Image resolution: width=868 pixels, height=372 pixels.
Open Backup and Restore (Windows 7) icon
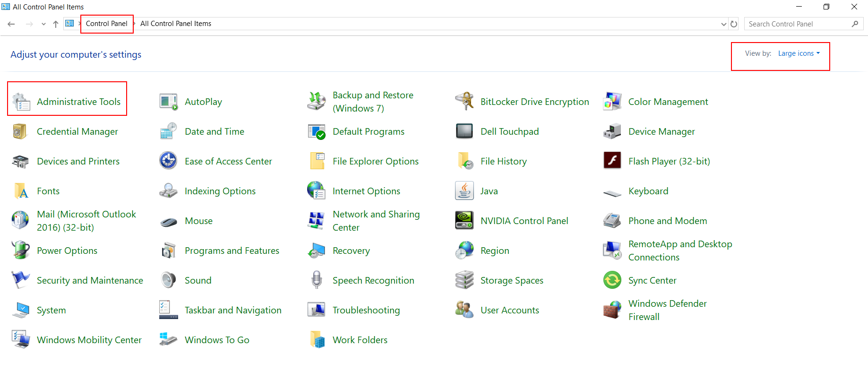[x=317, y=102]
